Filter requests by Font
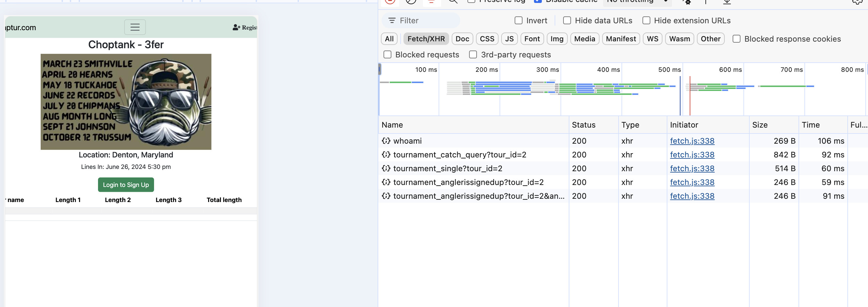868x307 pixels. 532,39
